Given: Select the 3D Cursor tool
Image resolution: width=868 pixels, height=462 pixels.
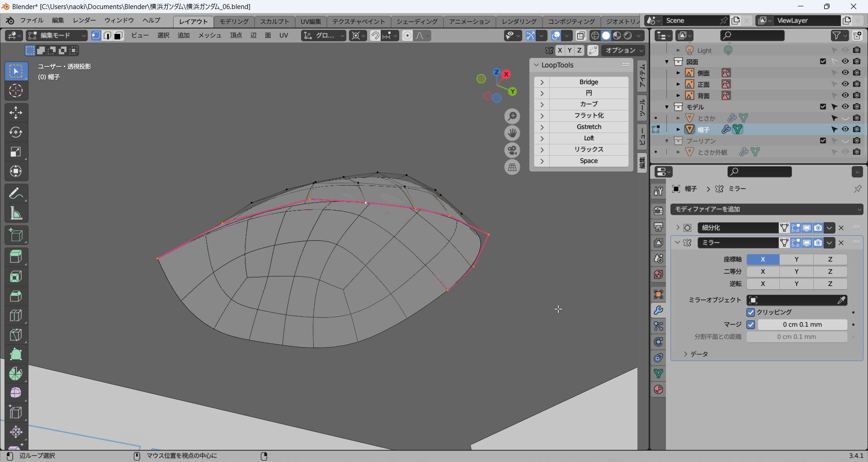Looking at the screenshot, I should (x=16, y=91).
